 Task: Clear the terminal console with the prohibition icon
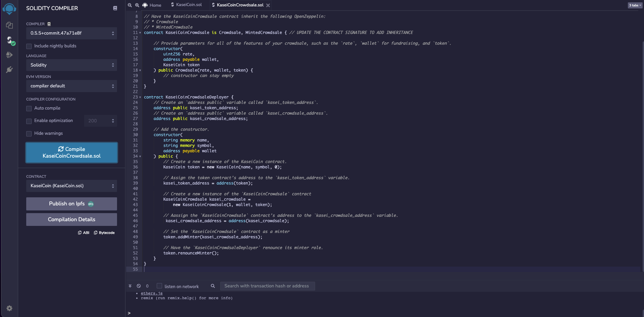point(138,286)
